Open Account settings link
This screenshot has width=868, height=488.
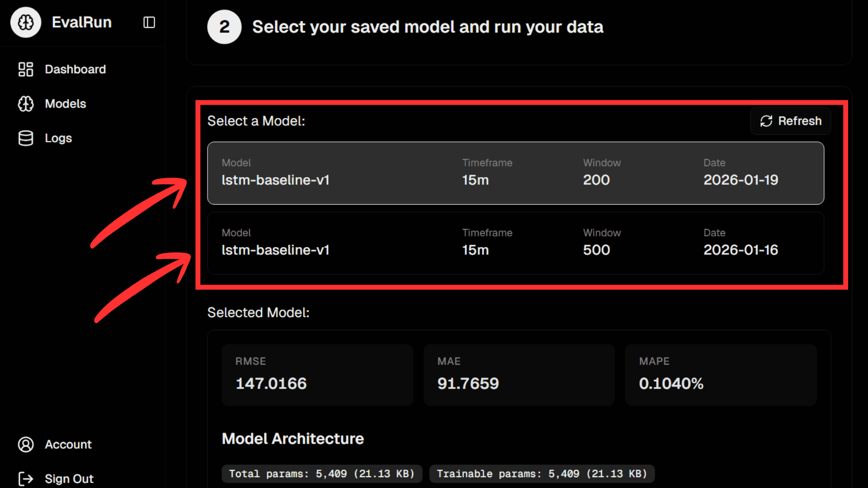[68, 444]
